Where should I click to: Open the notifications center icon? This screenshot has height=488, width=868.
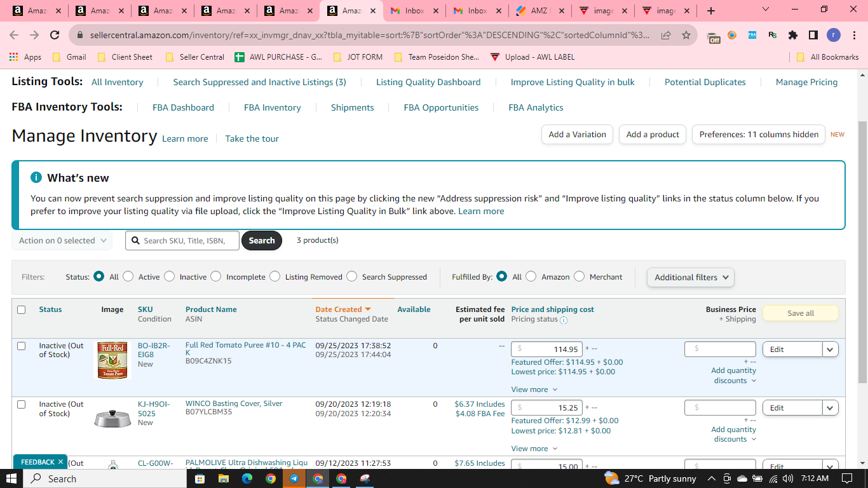(847, 478)
